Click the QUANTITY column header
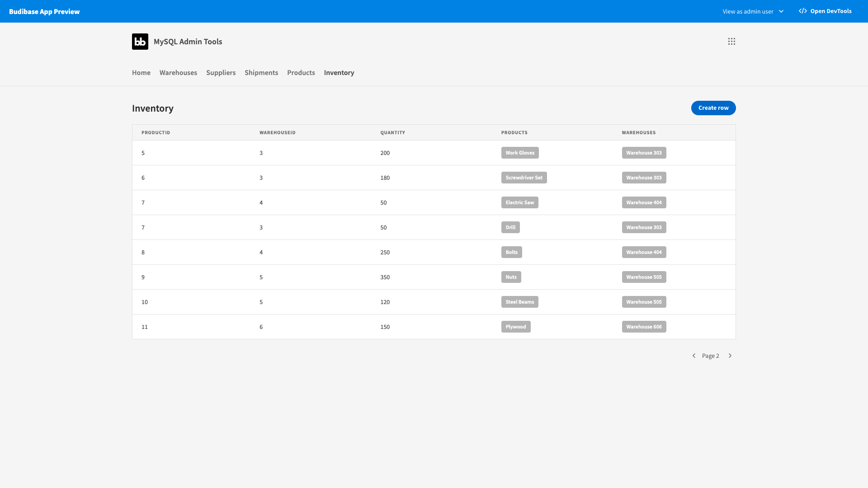 pos(392,133)
